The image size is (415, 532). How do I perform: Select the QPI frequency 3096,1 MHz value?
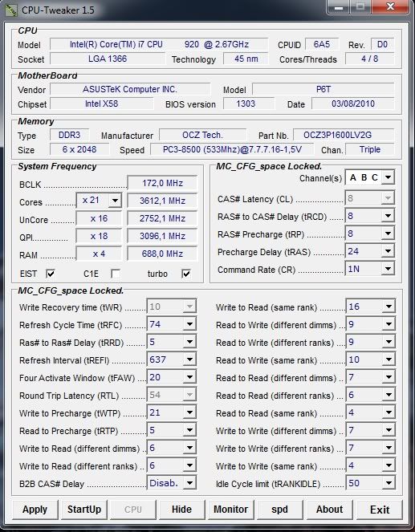pyautogui.click(x=162, y=236)
